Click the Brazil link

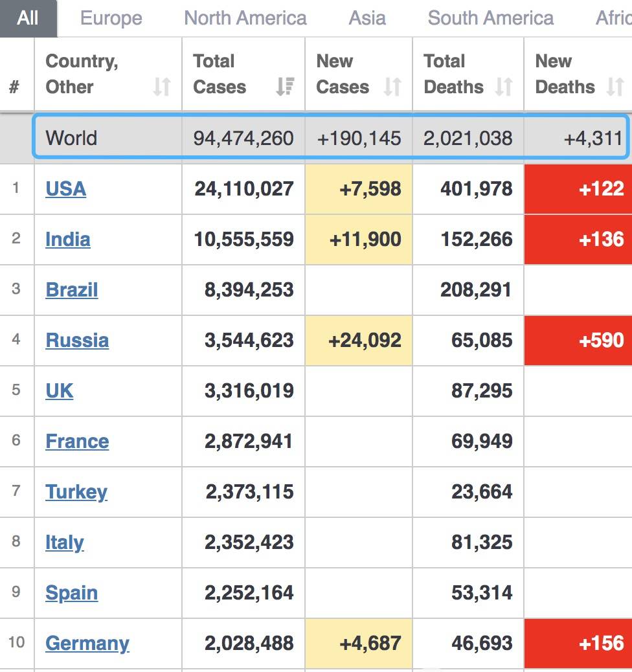[71, 290]
